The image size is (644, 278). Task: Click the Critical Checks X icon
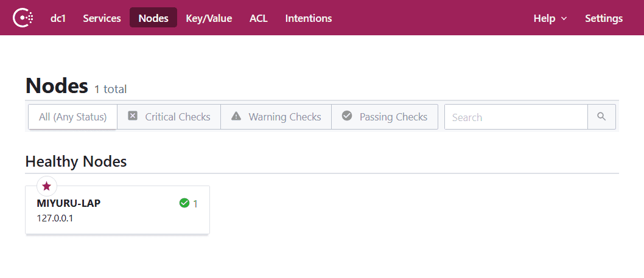[x=133, y=116]
